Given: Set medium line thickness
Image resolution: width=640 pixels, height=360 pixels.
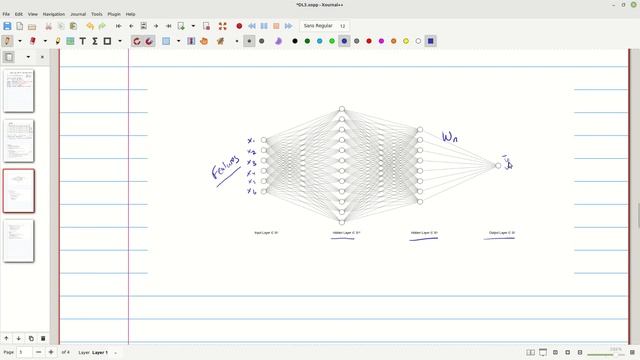Looking at the screenshot, I should coord(249,41).
